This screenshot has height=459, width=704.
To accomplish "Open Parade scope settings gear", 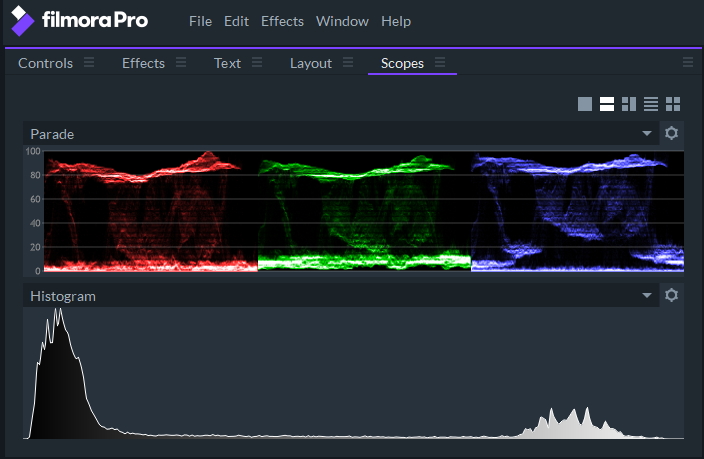I will point(672,133).
